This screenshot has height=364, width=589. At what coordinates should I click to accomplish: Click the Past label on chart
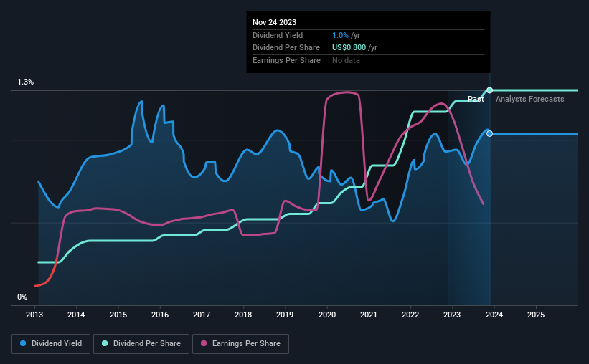476,99
